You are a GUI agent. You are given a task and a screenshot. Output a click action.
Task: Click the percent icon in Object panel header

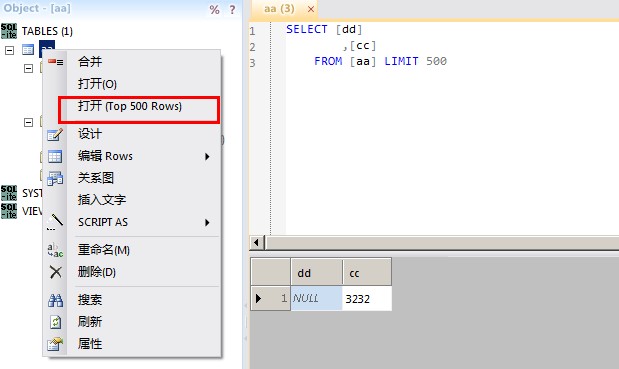[214, 9]
